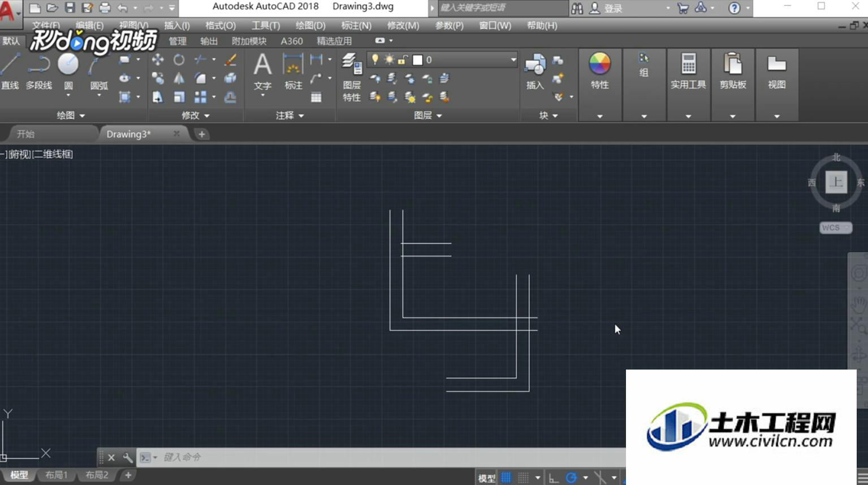Click the Trim tool icon
Image resolution: width=868 pixels, height=485 pixels.
click(x=200, y=59)
